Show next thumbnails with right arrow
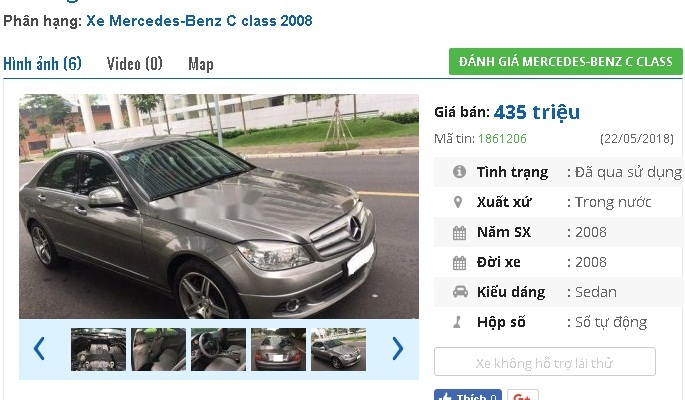Image resolution: width=685 pixels, height=400 pixels. coord(398,348)
